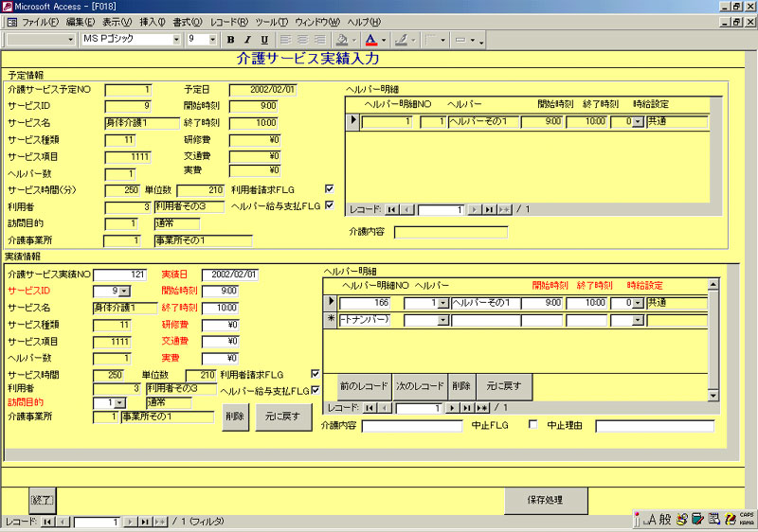
Task: Click 削除 button in helper subform
Action: point(461,386)
